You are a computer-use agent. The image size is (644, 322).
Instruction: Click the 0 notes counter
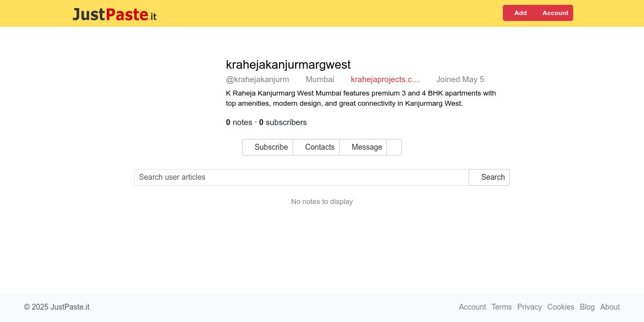(239, 122)
